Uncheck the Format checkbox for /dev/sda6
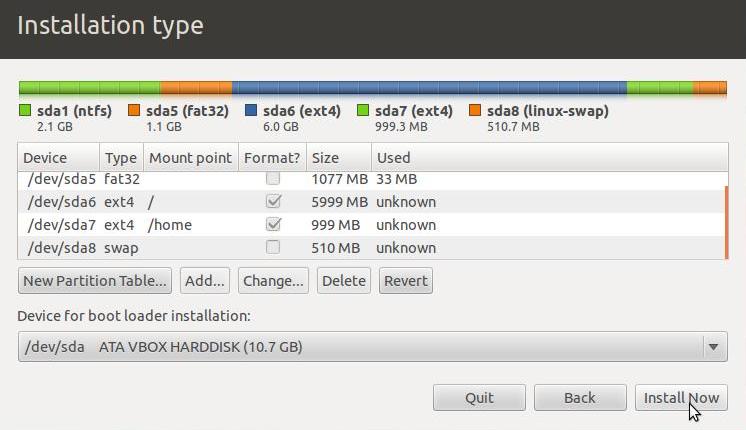 [273, 201]
